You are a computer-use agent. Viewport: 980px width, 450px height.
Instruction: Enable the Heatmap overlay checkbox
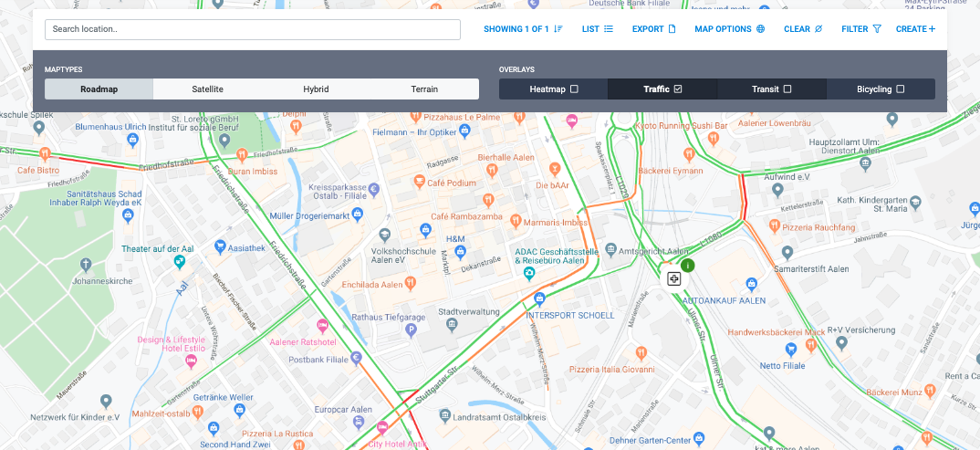click(574, 89)
